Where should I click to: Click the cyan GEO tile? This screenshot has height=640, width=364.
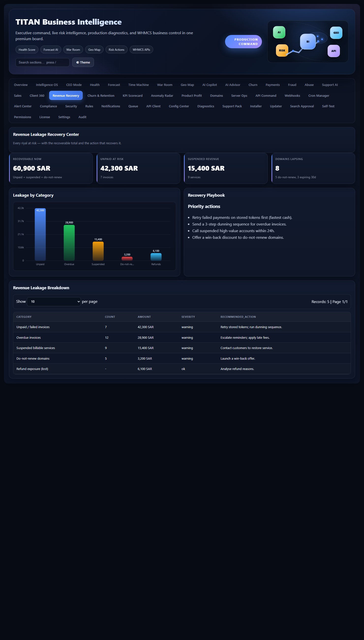pyautogui.click(x=336, y=33)
